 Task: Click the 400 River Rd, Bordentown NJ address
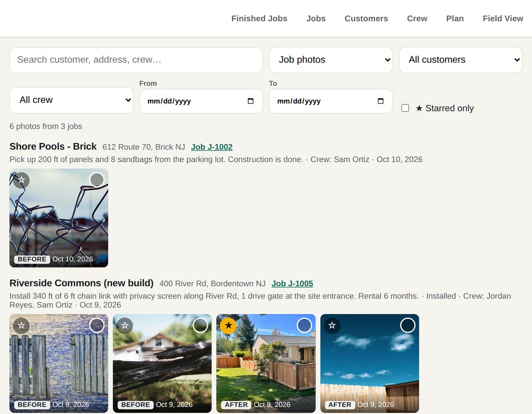tap(213, 284)
